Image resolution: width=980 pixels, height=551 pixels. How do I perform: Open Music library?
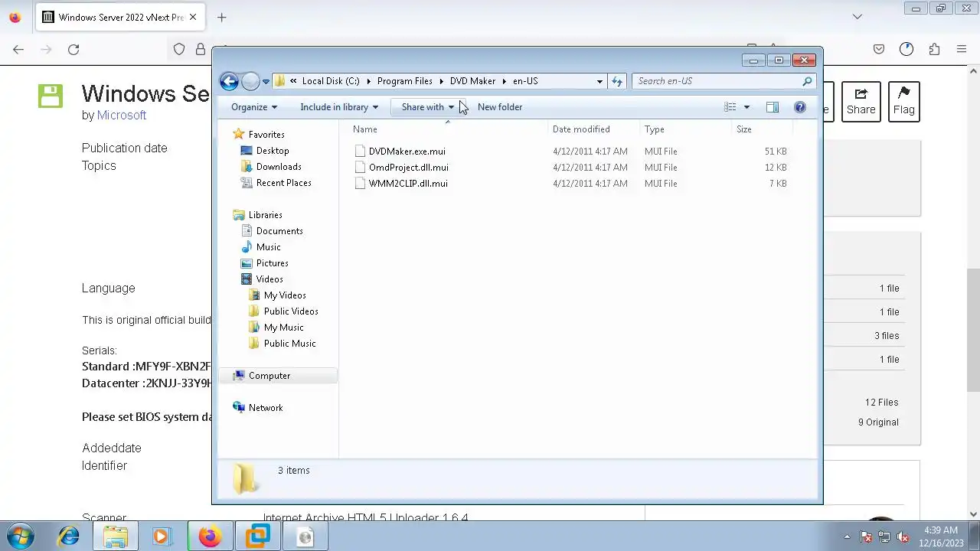coord(268,247)
